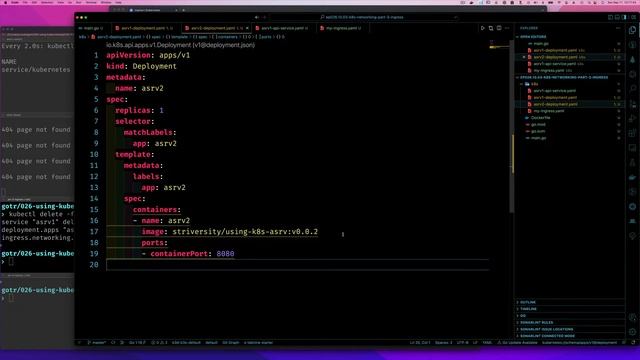Screen dimensions: 640x360
Task: Go back with title bar arrow
Action: coord(257,17)
